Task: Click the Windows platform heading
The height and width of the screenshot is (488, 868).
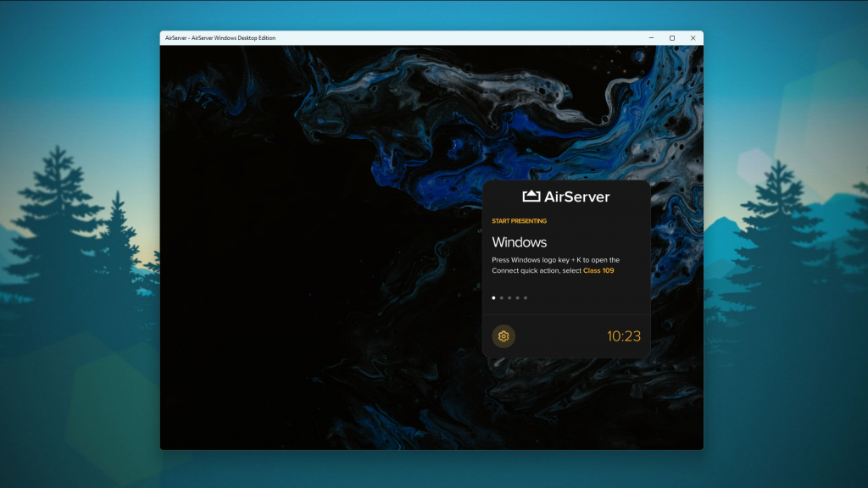Action: (x=519, y=242)
